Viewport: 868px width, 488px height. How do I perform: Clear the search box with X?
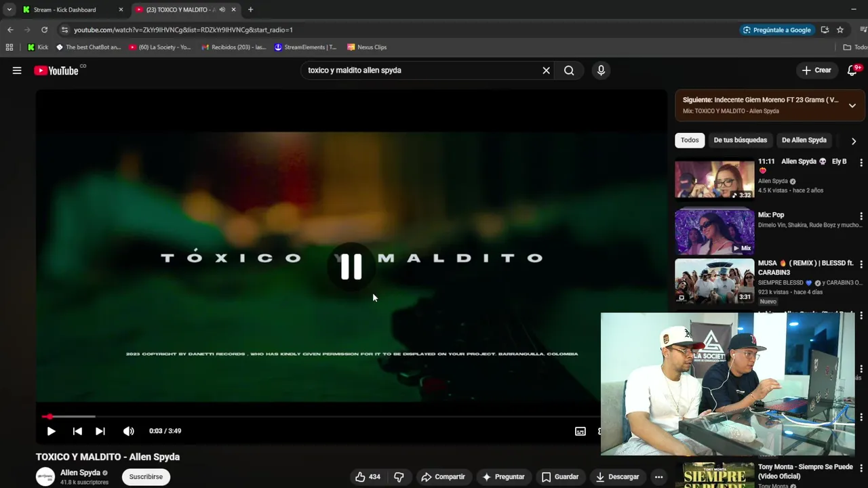tap(546, 70)
